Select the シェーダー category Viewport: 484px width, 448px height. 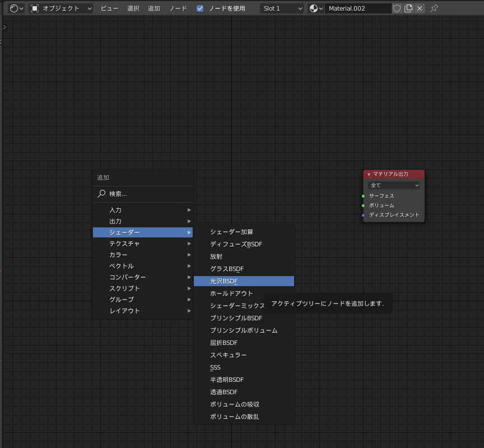tap(143, 232)
